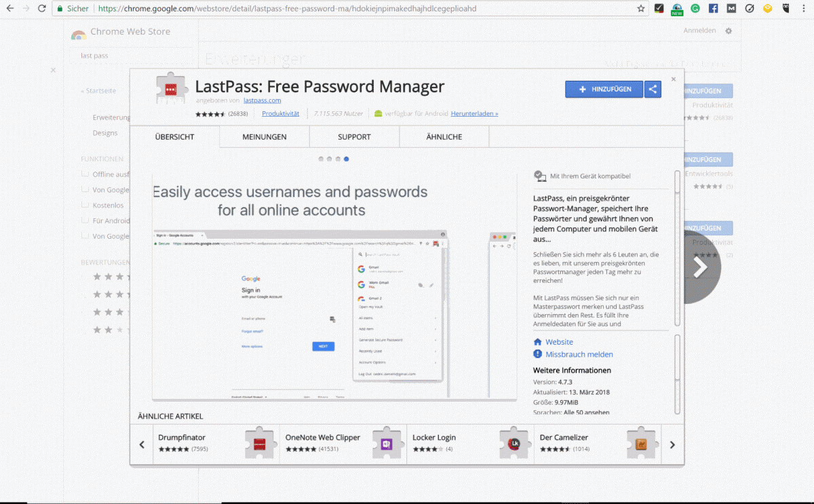Click Anmelden in the Web Store
Viewport: 814px width, 504px height.
click(x=699, y=31)
